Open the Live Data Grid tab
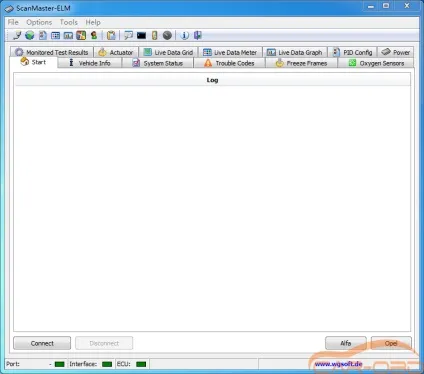The height and width of the screenshot is (374, 424). click(x=169, y=52)
